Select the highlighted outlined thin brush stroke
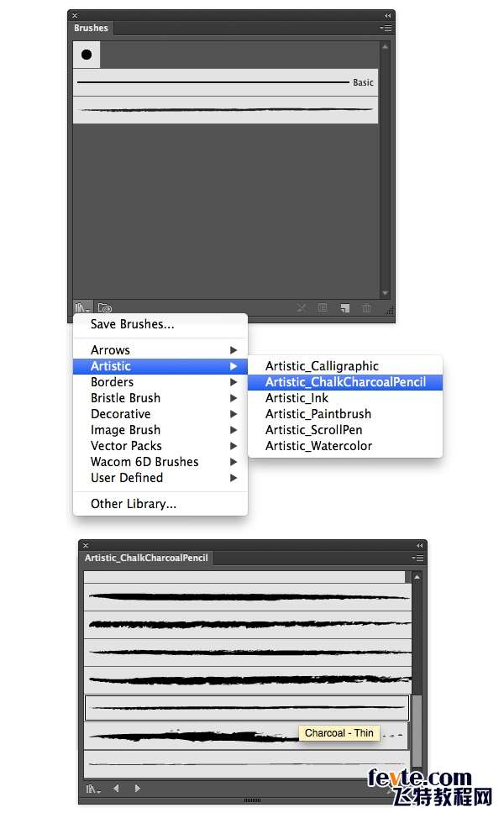Image resolution: width=504 pixels, height=818 pixels. tap(247, 708)
